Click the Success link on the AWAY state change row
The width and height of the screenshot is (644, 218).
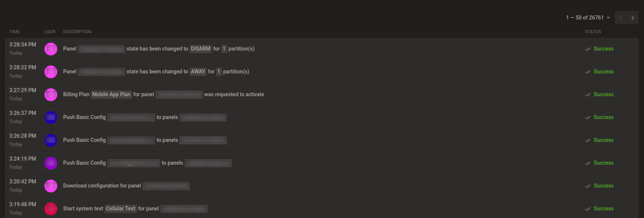(x=604, y=71)
